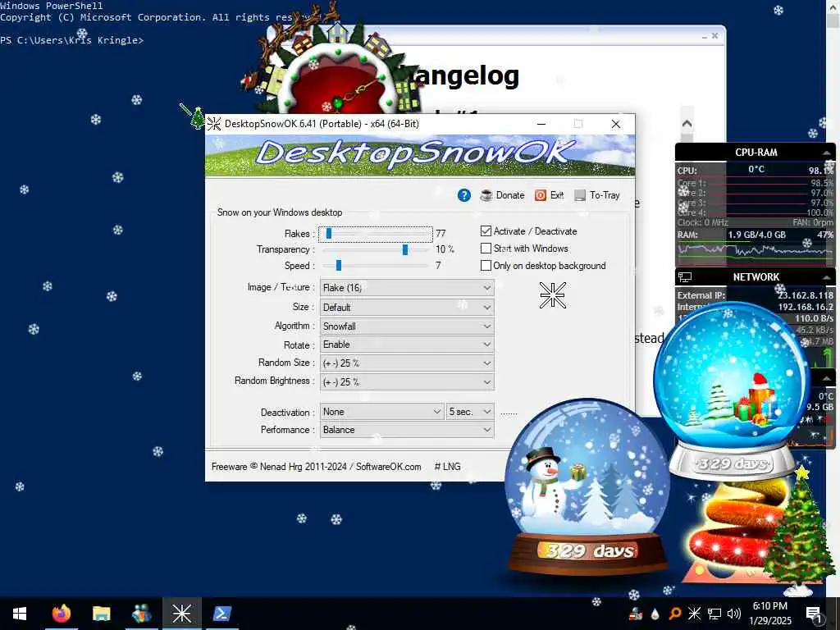The height and width of the screenshot is (630, 840).
Task: Click DesktopSnowOK title bar snowflake icon
Action: pos(214,124)
